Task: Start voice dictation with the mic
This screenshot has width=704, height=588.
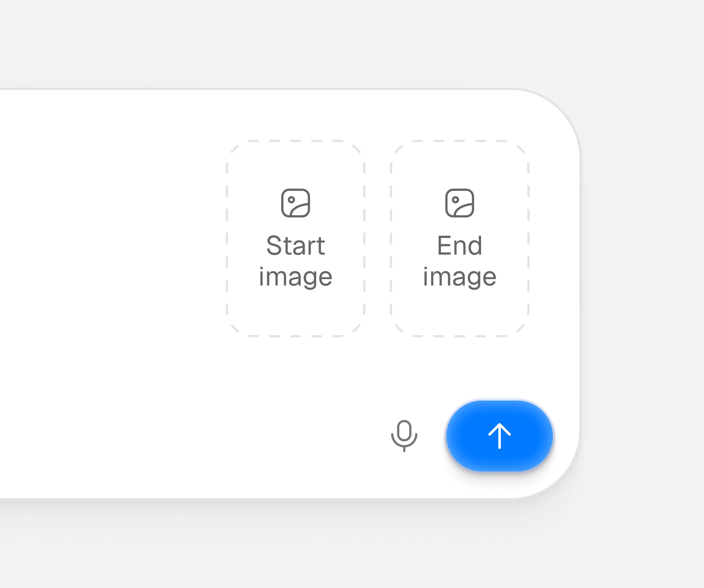Action: pos(404,436)
